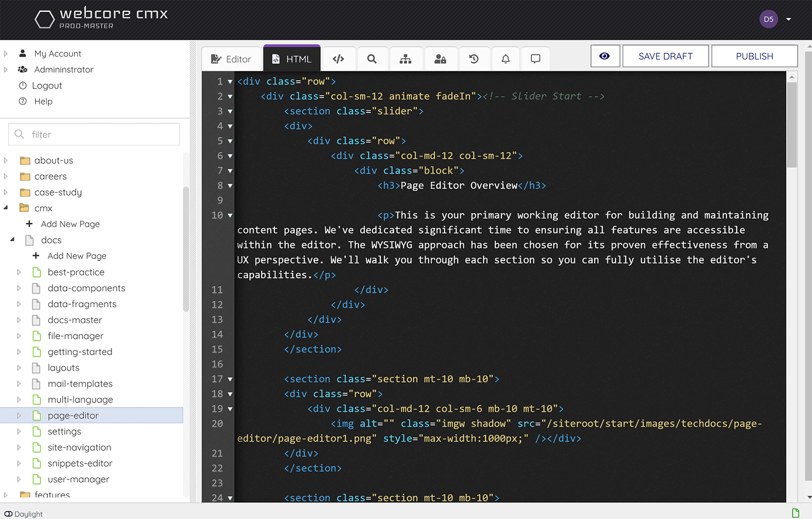The height and width of the screenshot is (519, 812).
Task: Expand the careers folder arrow
Action: [x=6, y=176]
